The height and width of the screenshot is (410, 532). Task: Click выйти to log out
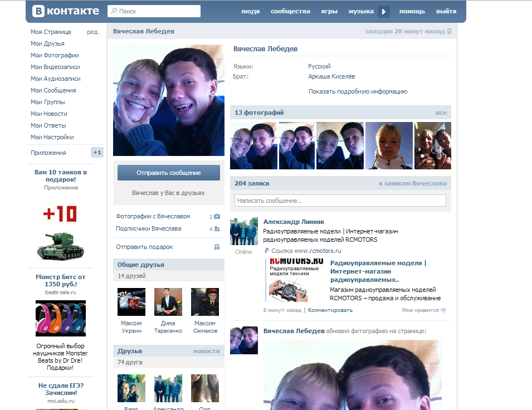click(x=446, y=11)
